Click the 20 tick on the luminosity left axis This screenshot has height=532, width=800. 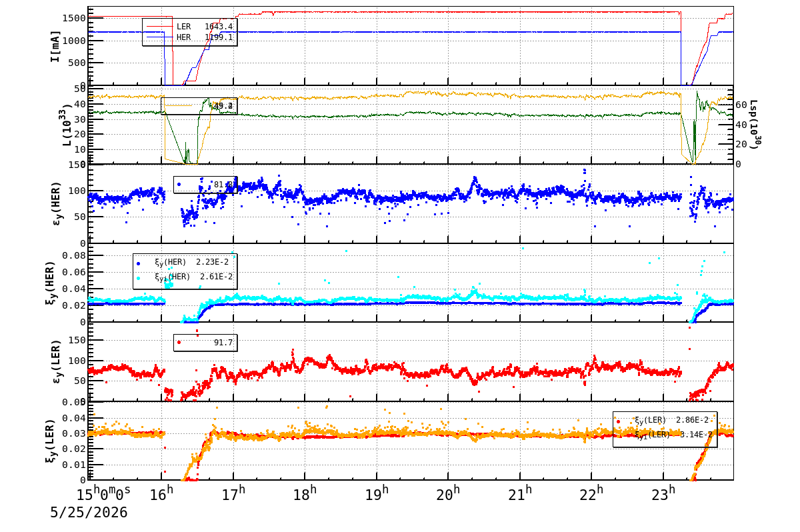click(81, 134)
